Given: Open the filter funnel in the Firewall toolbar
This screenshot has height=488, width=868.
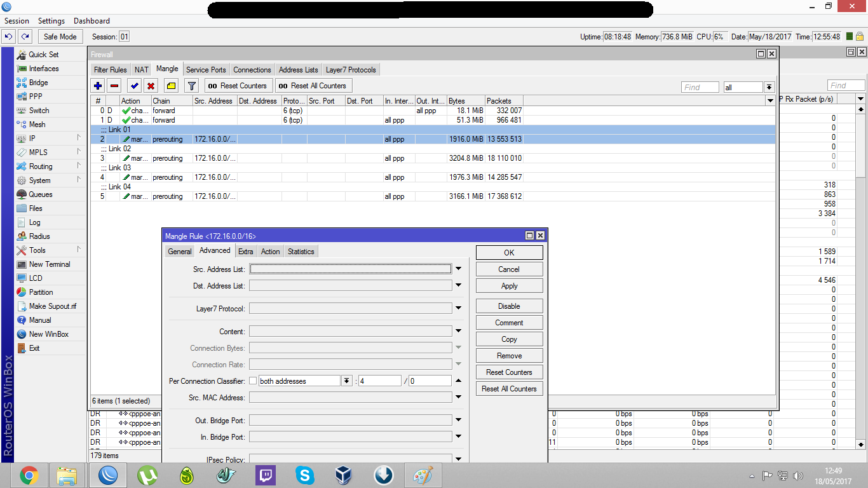Looking at the screenshot, I should coord(191,86).
